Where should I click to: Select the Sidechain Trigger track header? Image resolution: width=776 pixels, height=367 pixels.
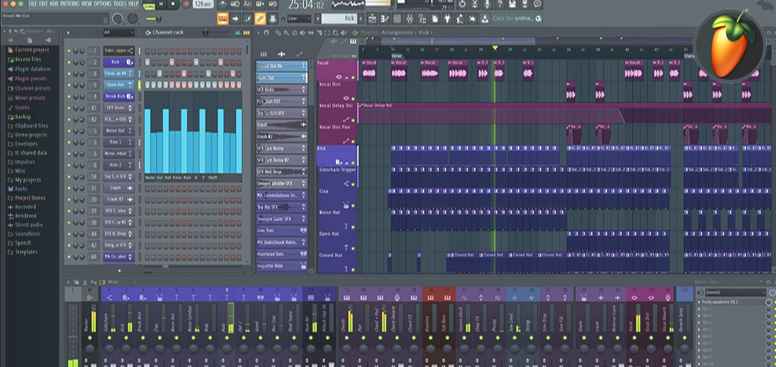(337, 178)
